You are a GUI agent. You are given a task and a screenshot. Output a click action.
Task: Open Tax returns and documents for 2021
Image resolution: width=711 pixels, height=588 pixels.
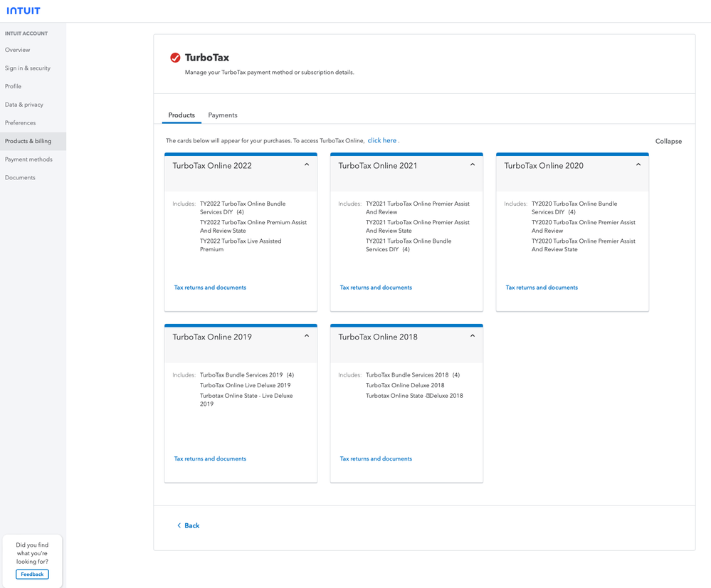pos(376,288)
